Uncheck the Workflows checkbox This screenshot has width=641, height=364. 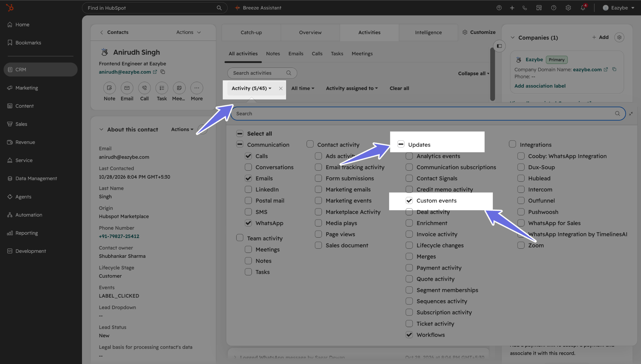[409, 335]
